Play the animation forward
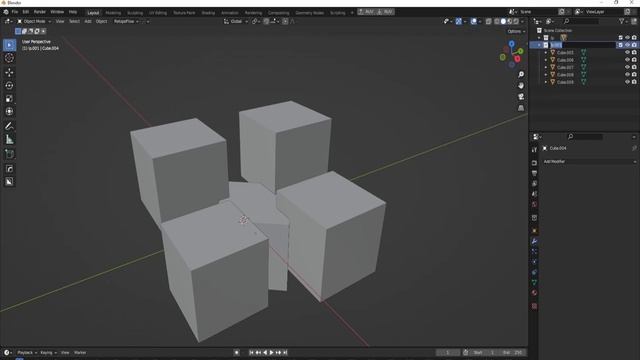The height and width of the screenshot is (360, 640). pos(271,353)
